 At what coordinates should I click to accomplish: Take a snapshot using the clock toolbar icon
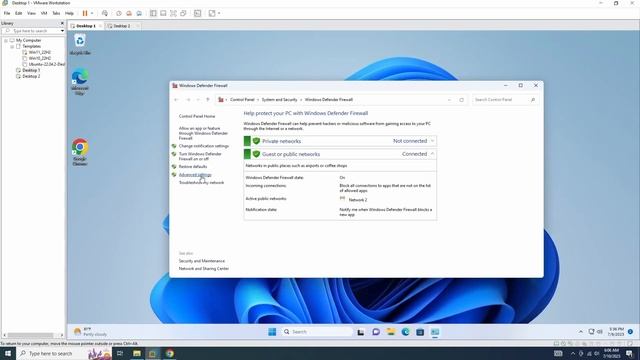coord(119,13)
